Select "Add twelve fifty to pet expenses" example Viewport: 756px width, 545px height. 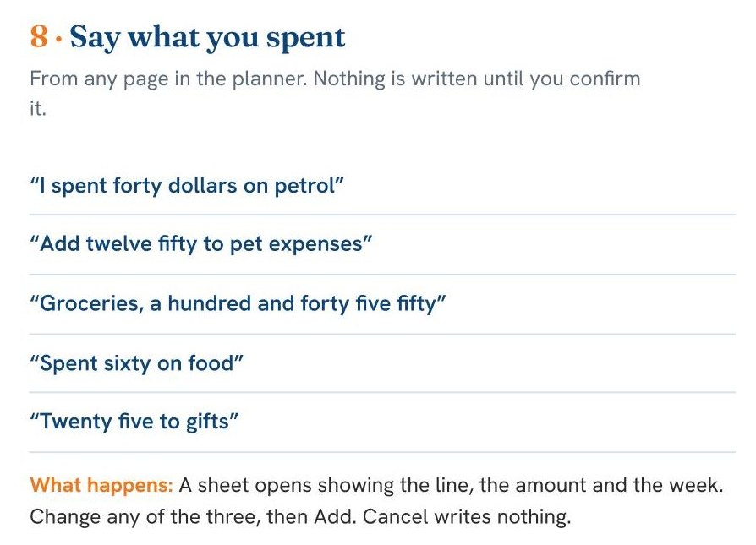point(201,244)
